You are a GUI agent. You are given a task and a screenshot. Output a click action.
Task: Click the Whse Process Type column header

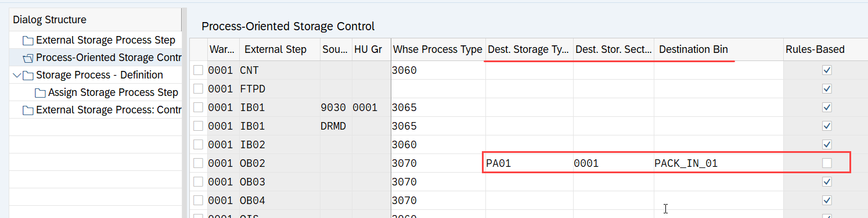[438, 49]
